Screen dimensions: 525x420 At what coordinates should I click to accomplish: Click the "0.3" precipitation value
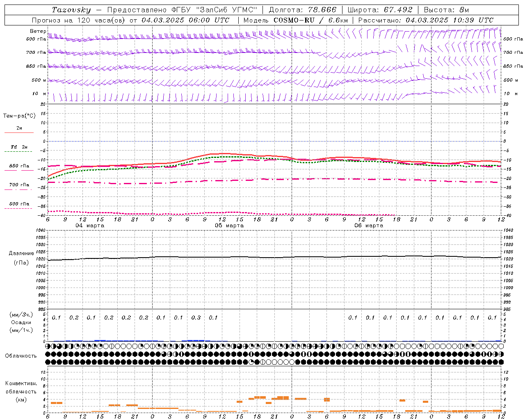tap(196, 317)
